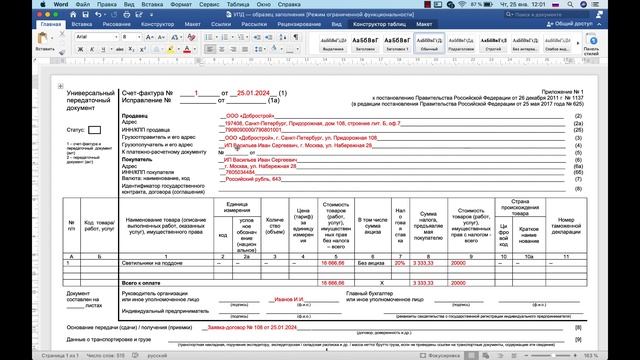Open the Файл menu in menu bar
640x360 pixels.
coord(83,4)
